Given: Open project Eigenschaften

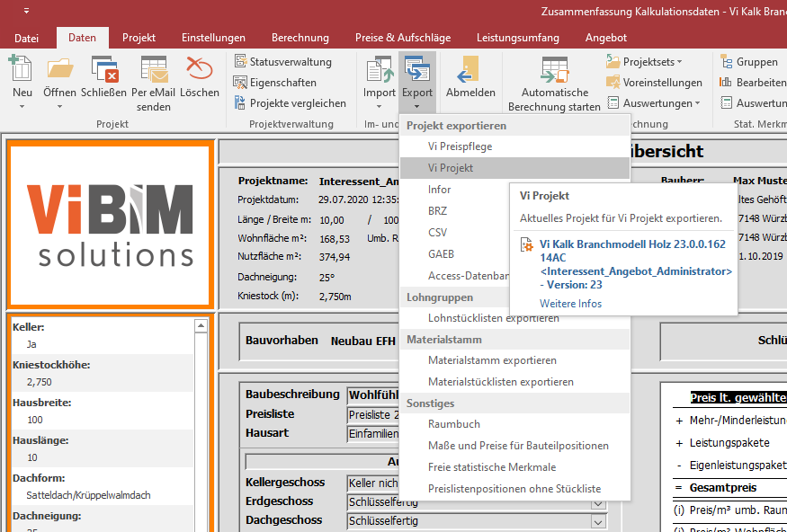Looking at the screenshot, I should 275,83.
